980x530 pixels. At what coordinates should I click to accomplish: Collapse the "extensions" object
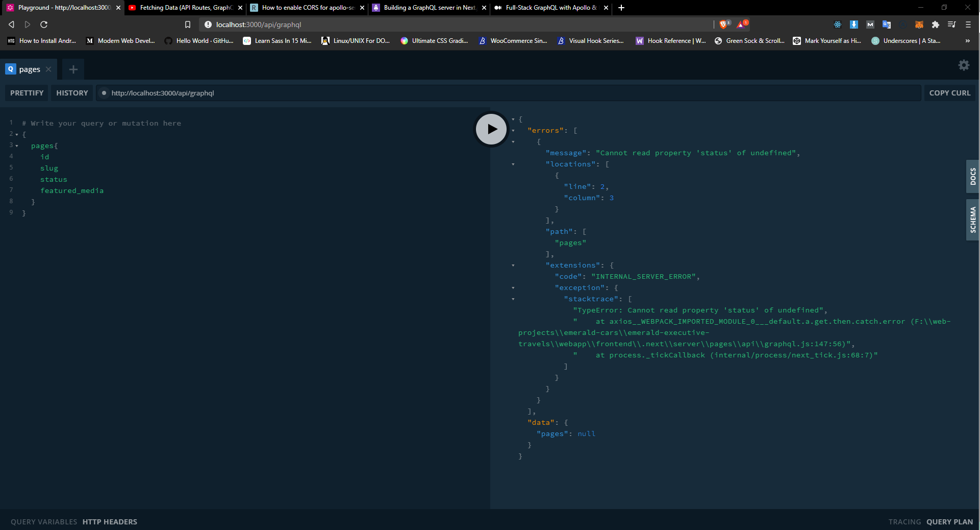pos(513,266)
